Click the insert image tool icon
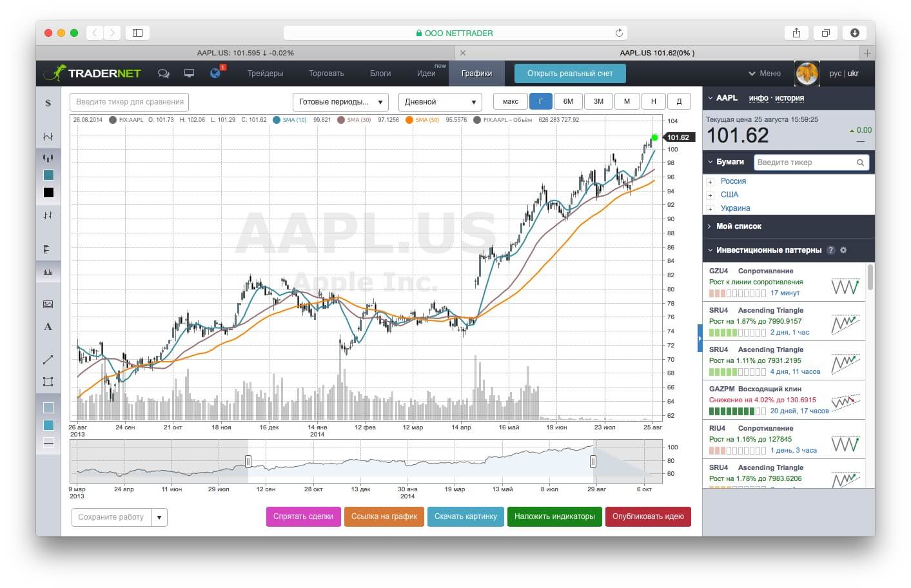This screenshot has height=588, width=911. pos(48,304)
